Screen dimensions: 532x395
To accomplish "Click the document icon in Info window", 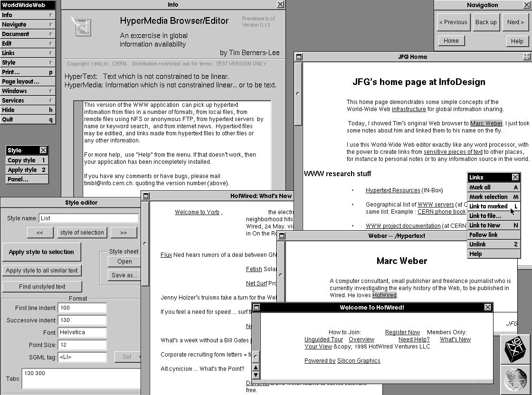I will (81, 27).
